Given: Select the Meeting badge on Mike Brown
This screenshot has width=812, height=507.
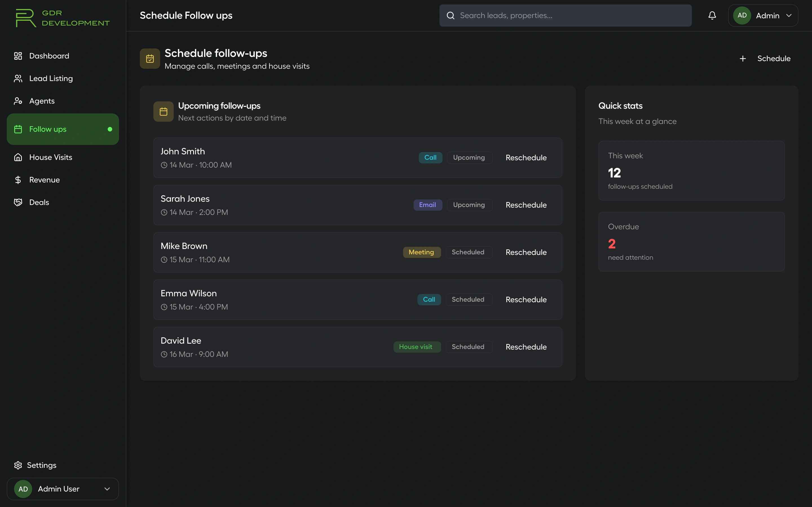Looking at the screenshot, I should [x=422, y=252].
